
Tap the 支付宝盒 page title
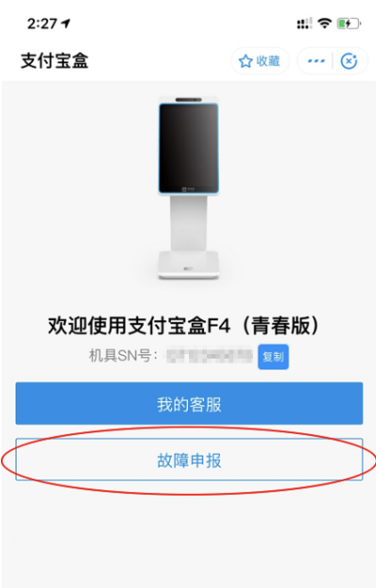(55, 61)
